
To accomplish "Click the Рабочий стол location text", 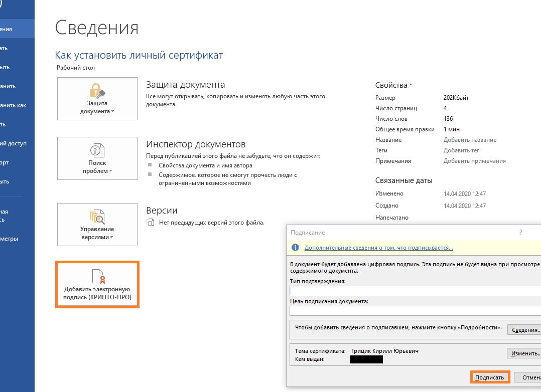I will tap(76, 68).
